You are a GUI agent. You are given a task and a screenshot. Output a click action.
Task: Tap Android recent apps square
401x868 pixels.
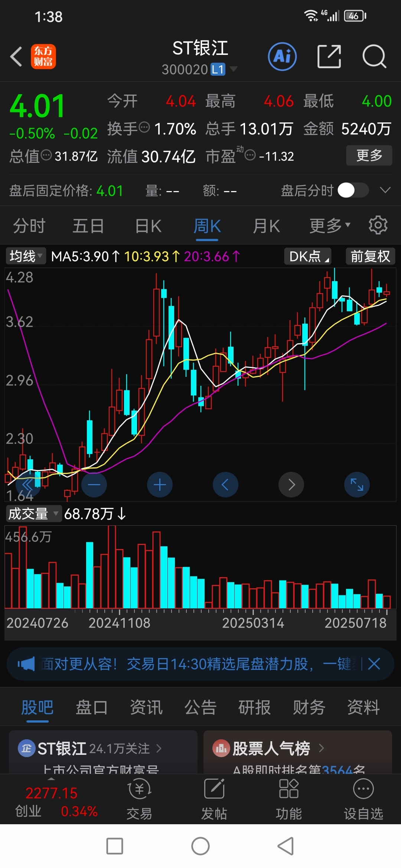[115, 846]
